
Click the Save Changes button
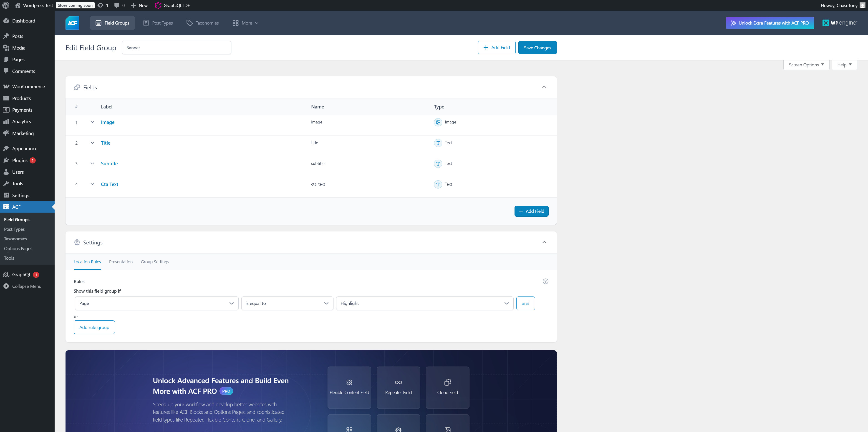[537, 48]
